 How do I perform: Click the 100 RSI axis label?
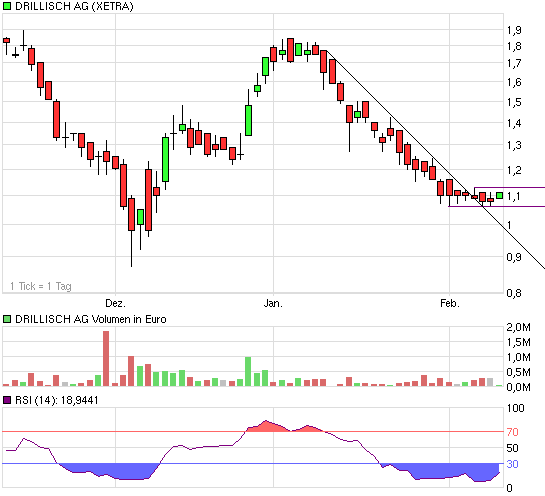(x=515, y=408)
